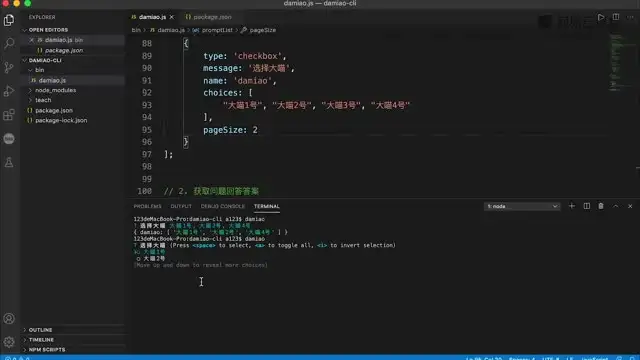Open the Source Control view

click(9, 67)
